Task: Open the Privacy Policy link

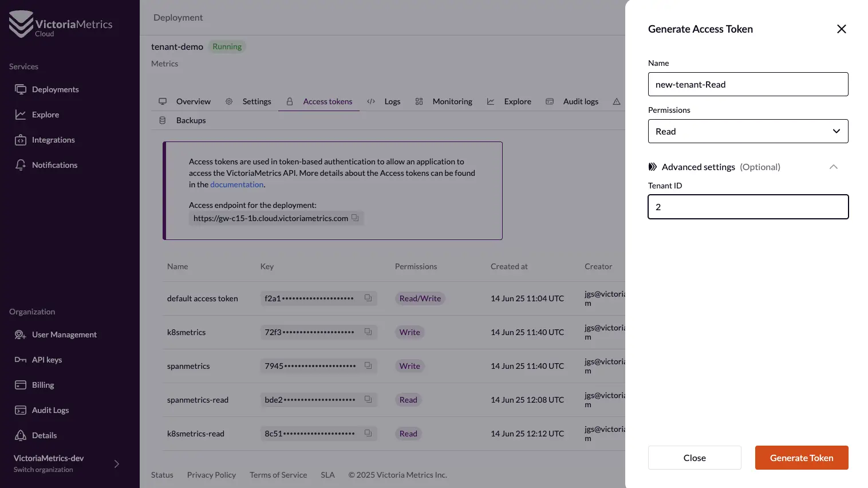Action: click(x=211, y=475)
